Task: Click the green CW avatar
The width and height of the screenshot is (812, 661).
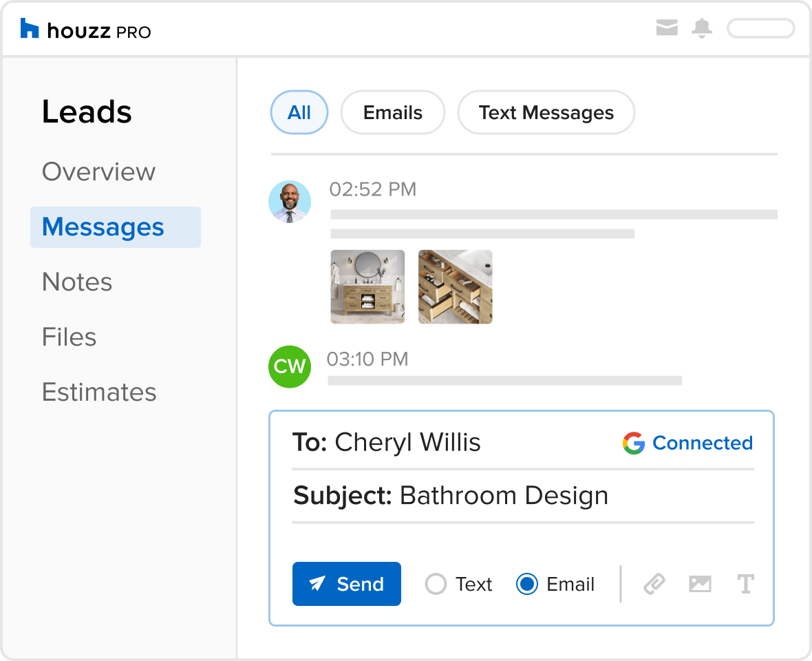Action: click(x=289, y=366)
